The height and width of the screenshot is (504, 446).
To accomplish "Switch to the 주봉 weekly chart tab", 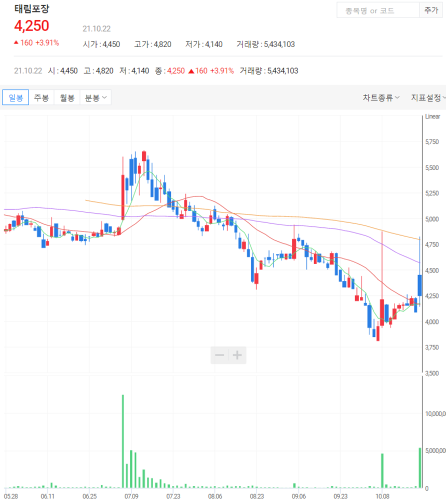I will click(x=42, y=98).
